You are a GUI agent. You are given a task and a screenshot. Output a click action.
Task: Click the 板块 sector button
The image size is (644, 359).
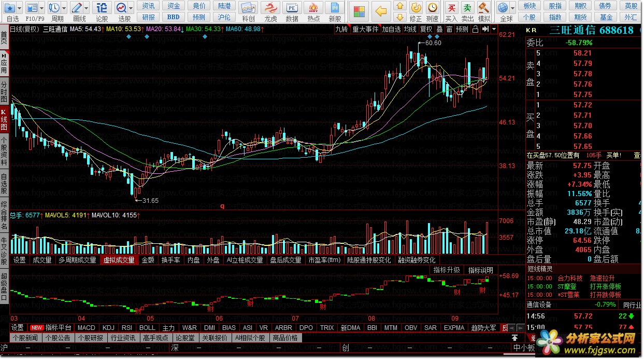click(529, 6)
